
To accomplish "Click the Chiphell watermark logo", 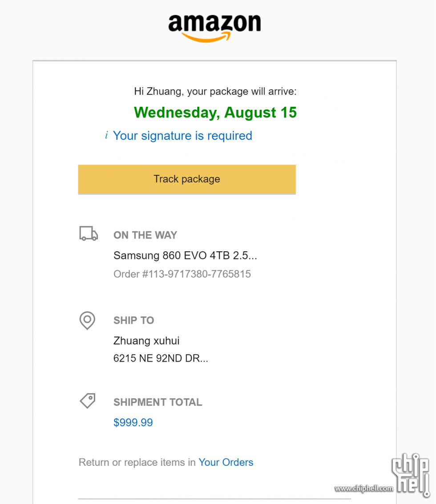I will coord(411,475).
